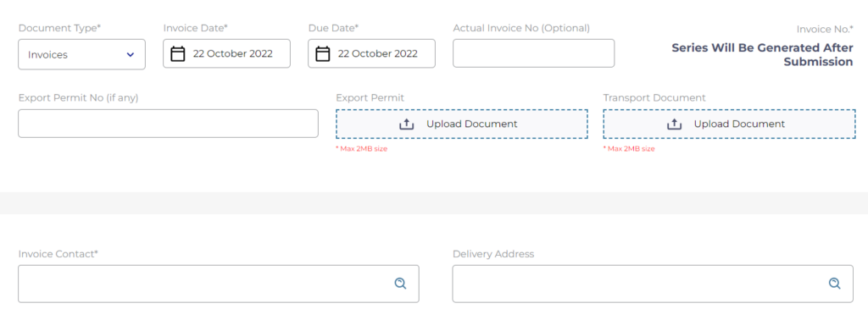Click the Invoice Contact search magnifier icon
868x309 pixels.
point(400,284)
